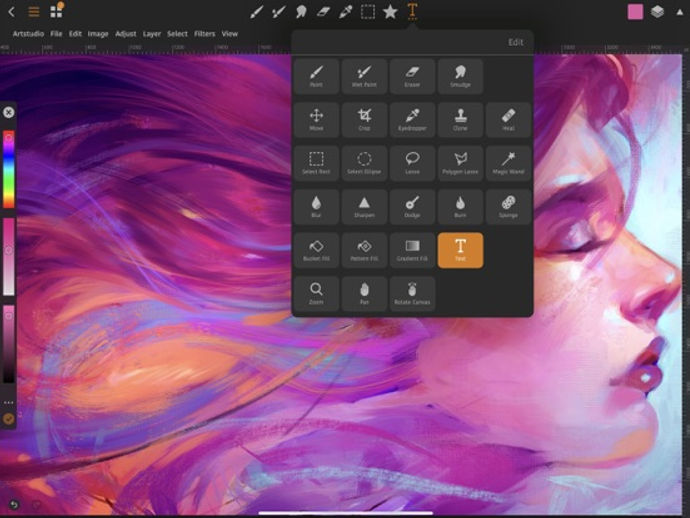Screen dimensions: 690x518
Task: Select the Paint tool in the tools panel
Action: point(316,76)
